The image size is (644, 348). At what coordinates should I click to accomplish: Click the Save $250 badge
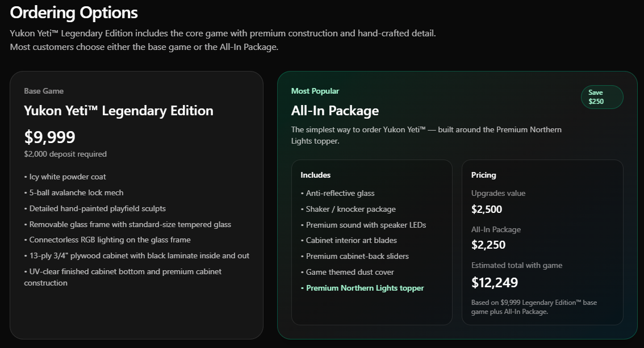click(601, 97)
